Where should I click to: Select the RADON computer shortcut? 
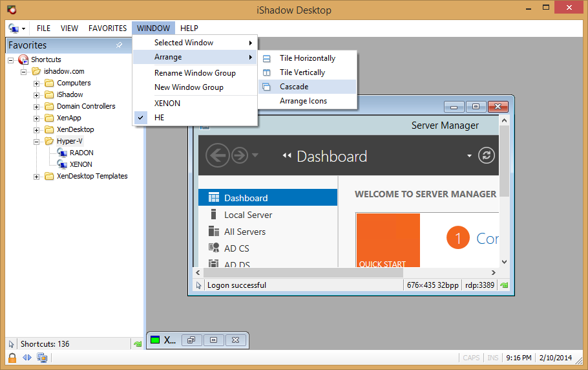click(x=81, y=153)
